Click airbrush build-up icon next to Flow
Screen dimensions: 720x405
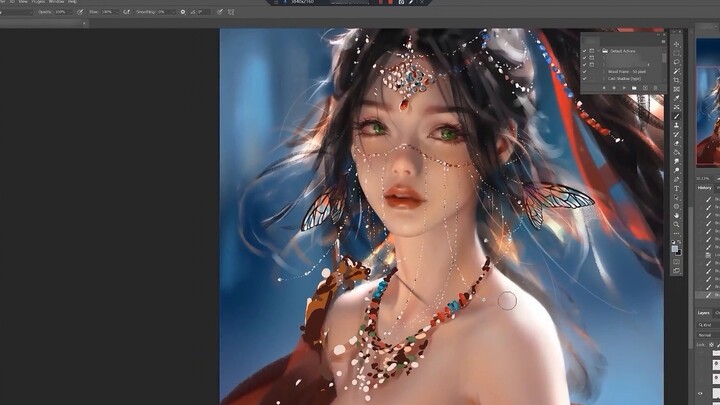pyautogui.click(x=127, y=12)
